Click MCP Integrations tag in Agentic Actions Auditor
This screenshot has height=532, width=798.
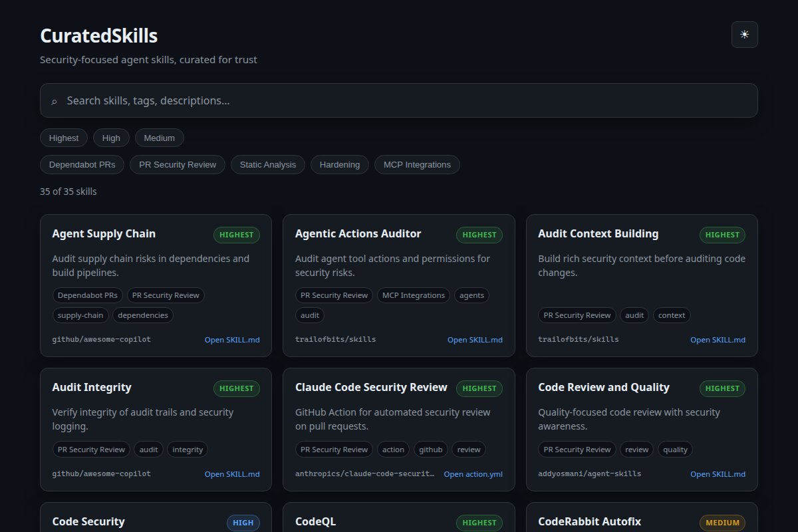click(414, 295)
